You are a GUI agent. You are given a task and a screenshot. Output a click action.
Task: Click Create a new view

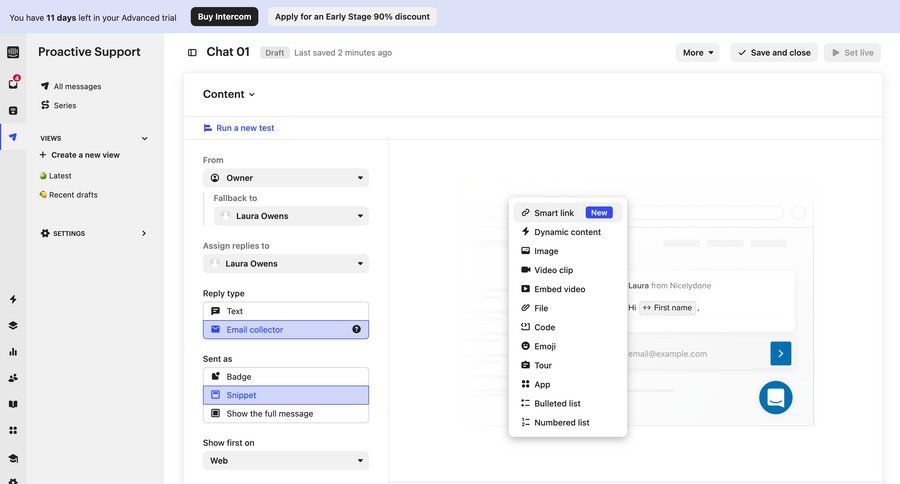pos(79,155)
